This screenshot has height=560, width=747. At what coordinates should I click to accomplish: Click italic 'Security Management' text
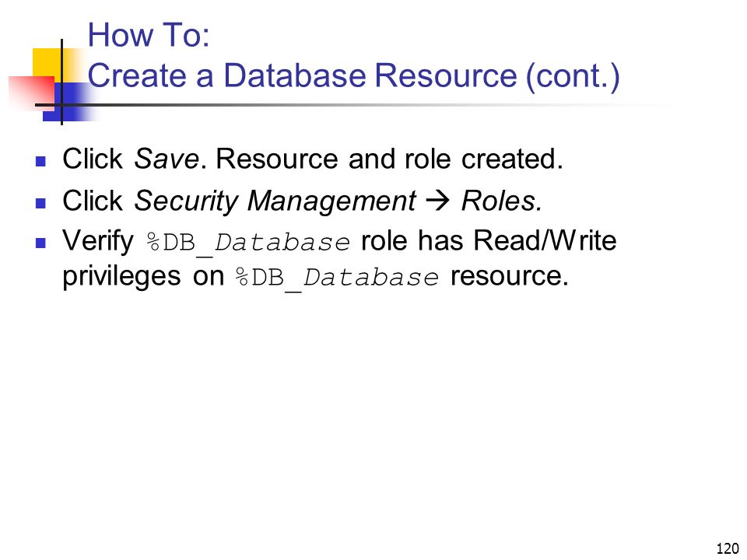pos(275,201)
